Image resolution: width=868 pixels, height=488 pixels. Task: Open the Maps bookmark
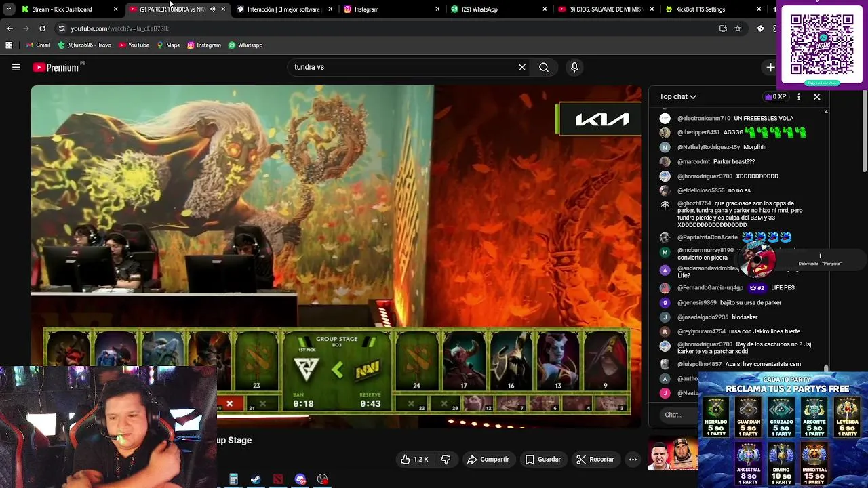[x=168, y=45]
